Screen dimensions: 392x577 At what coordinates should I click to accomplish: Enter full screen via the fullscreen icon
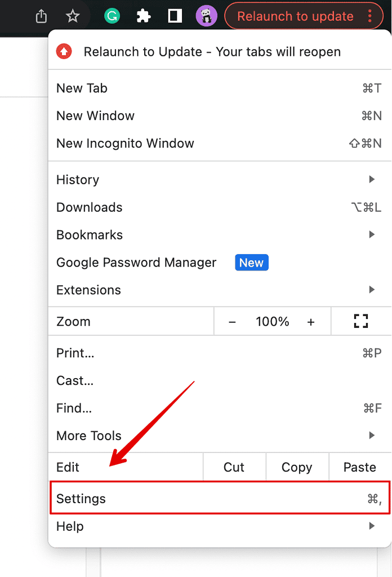(x=361, y=321)
